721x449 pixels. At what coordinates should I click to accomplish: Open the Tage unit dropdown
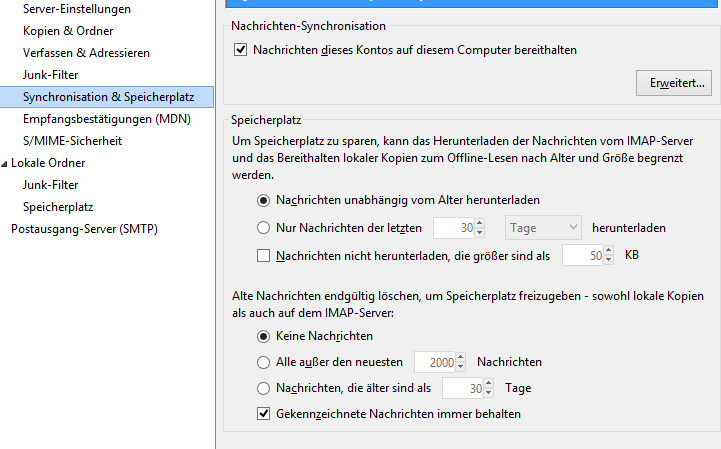click(x=544, y=228)
